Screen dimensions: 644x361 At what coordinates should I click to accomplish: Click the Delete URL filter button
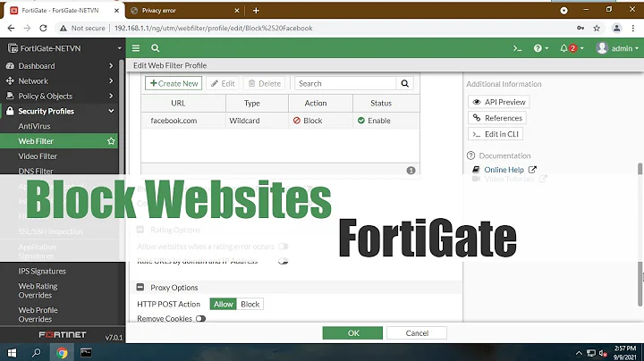click(265, 83)
